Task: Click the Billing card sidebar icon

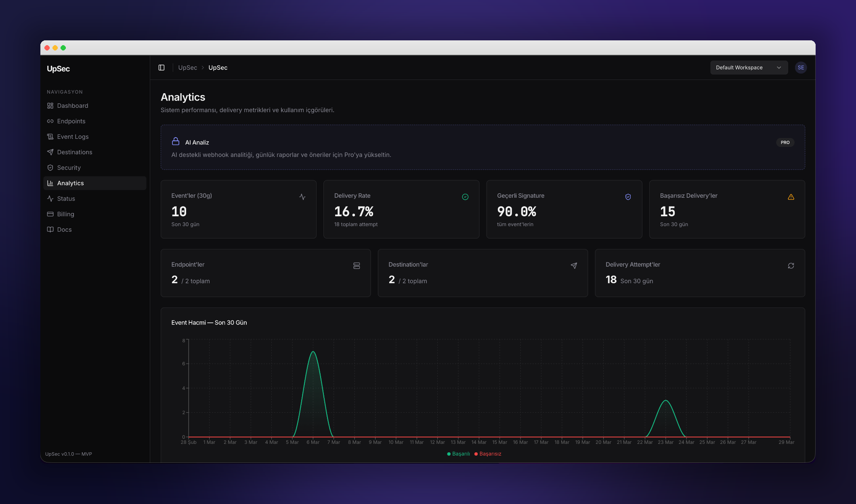Action: point(50,214)
